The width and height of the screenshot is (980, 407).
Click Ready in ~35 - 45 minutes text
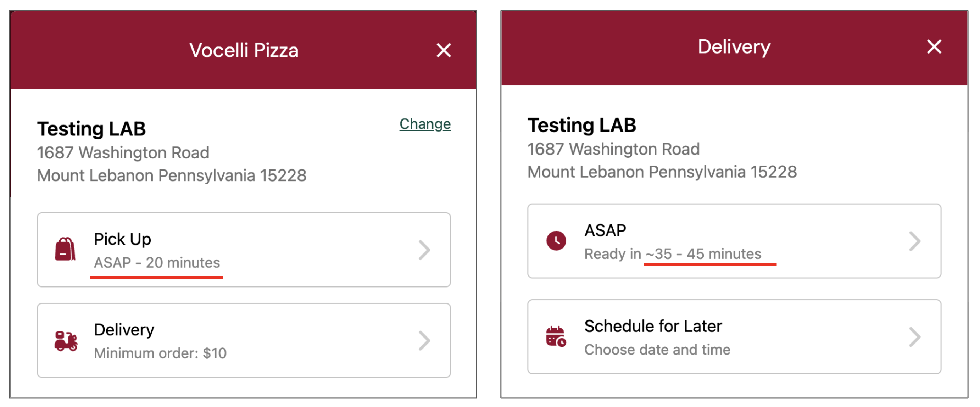pyautogui.click(x=673, y=254)
